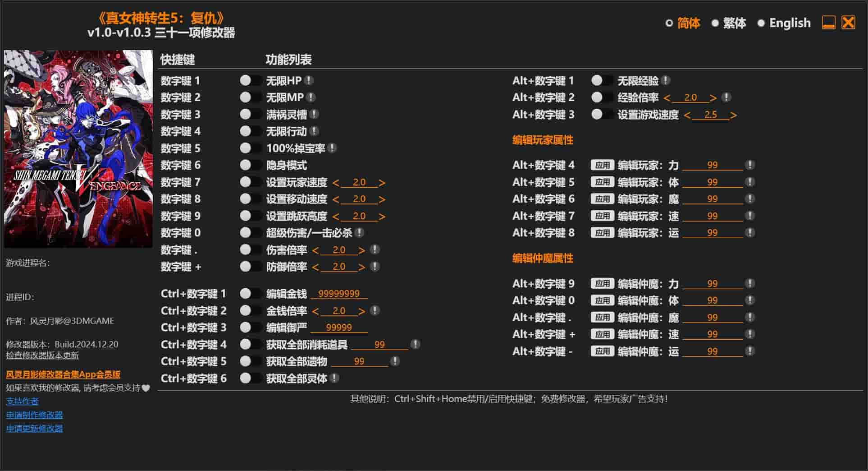The image size is (868, 471).
Task: Toggle 隐身模式 on
Action: click(251, 165)
